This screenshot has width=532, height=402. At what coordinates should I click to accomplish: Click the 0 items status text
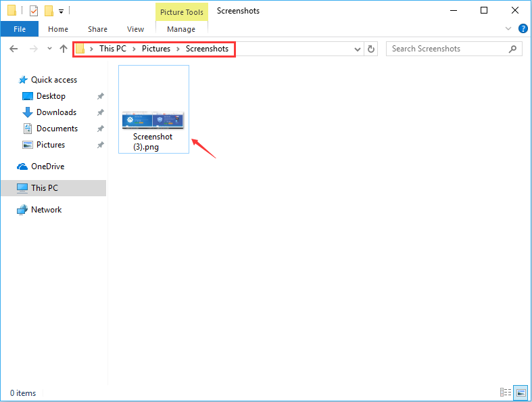23,393
